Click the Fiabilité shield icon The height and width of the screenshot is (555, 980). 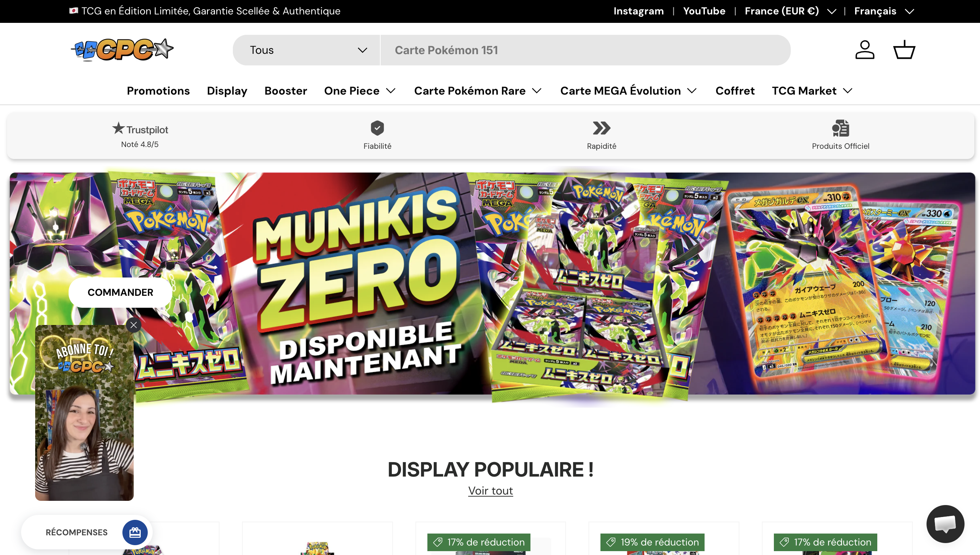(377, 128)
